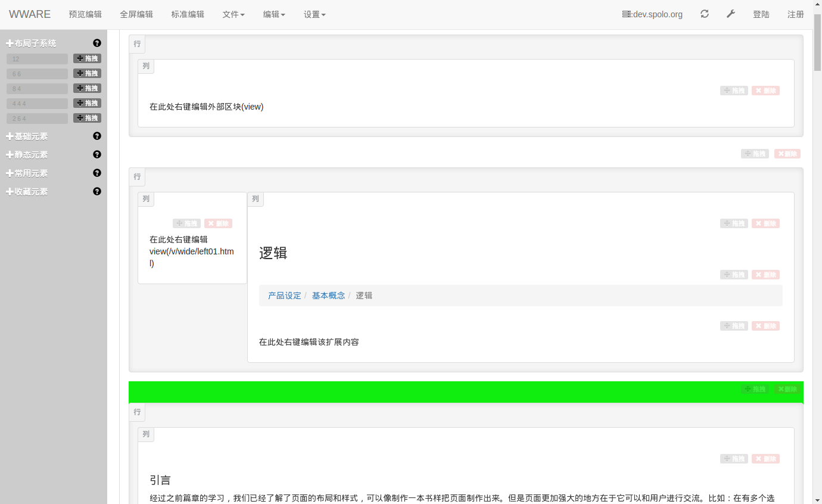Open the 产品设定 breadcrumb link
The image size is (822, 504).
pyautogui.click(x=284, y=295)
